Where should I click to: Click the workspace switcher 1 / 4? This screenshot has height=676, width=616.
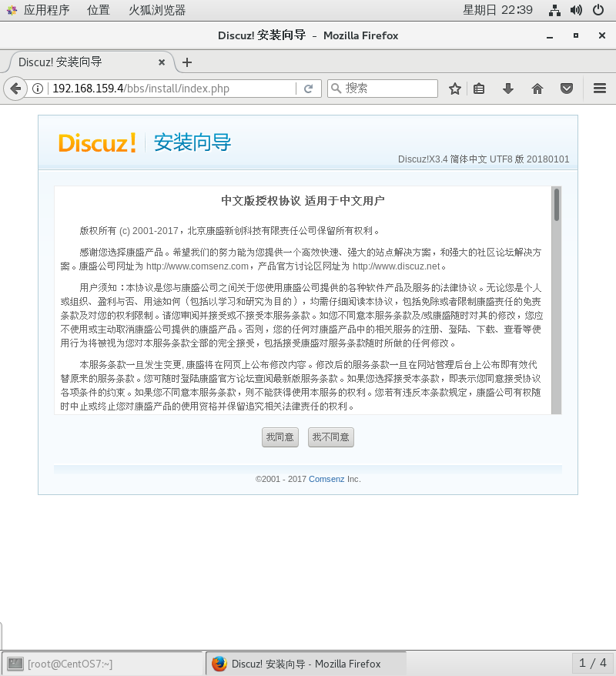coord(592,663)
